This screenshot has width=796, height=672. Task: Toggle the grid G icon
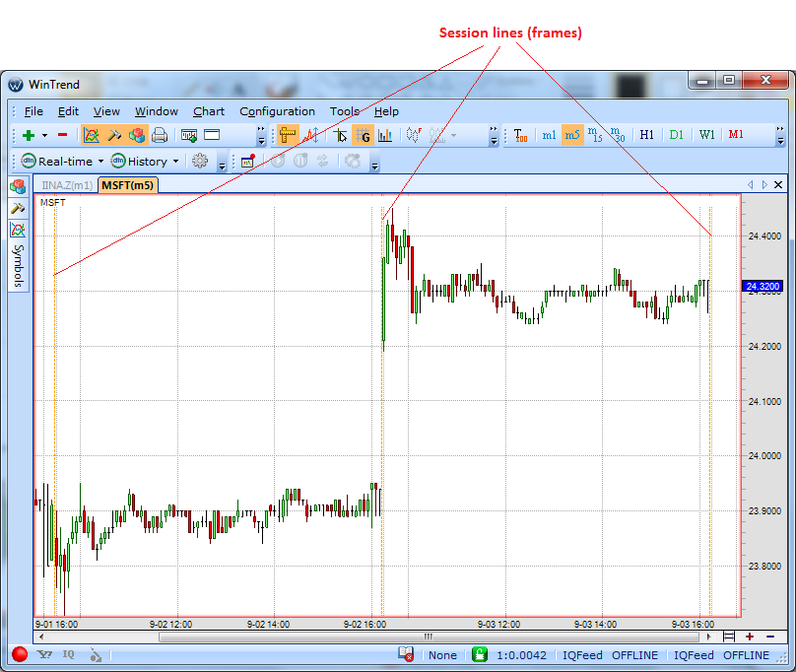(x=363, y=135)
